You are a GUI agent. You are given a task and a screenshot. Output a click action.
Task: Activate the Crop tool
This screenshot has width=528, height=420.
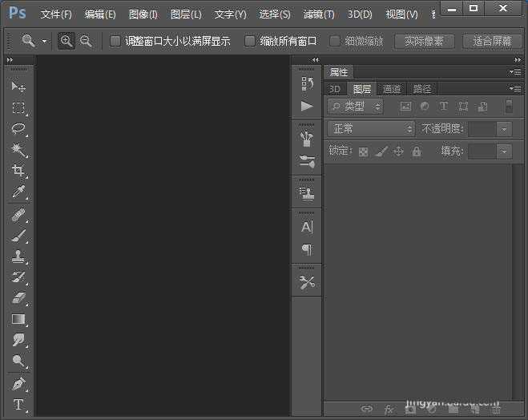coord(18,171)
